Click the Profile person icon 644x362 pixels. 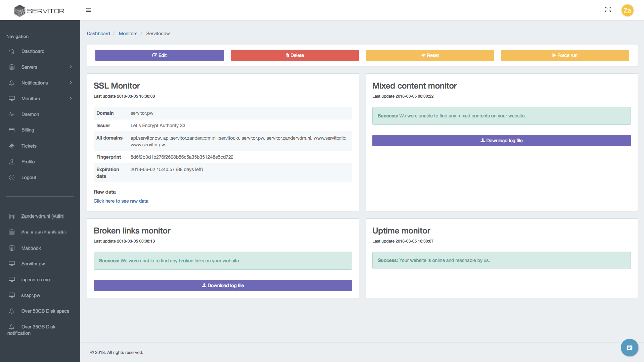12,162
